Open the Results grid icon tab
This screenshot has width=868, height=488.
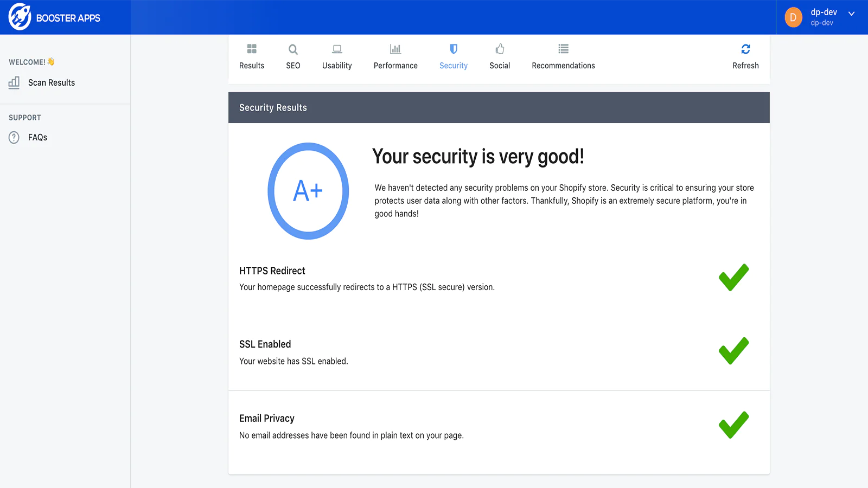[x=252, y=49]
